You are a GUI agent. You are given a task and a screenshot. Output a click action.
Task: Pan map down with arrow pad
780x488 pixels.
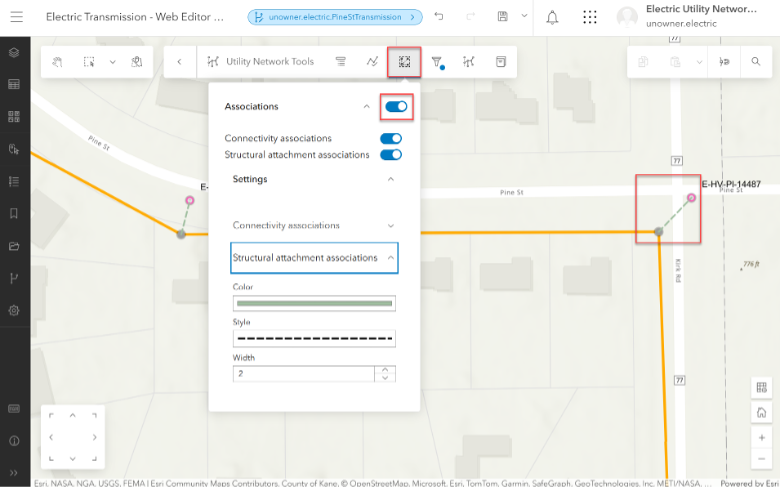click(x=73, y=459)
